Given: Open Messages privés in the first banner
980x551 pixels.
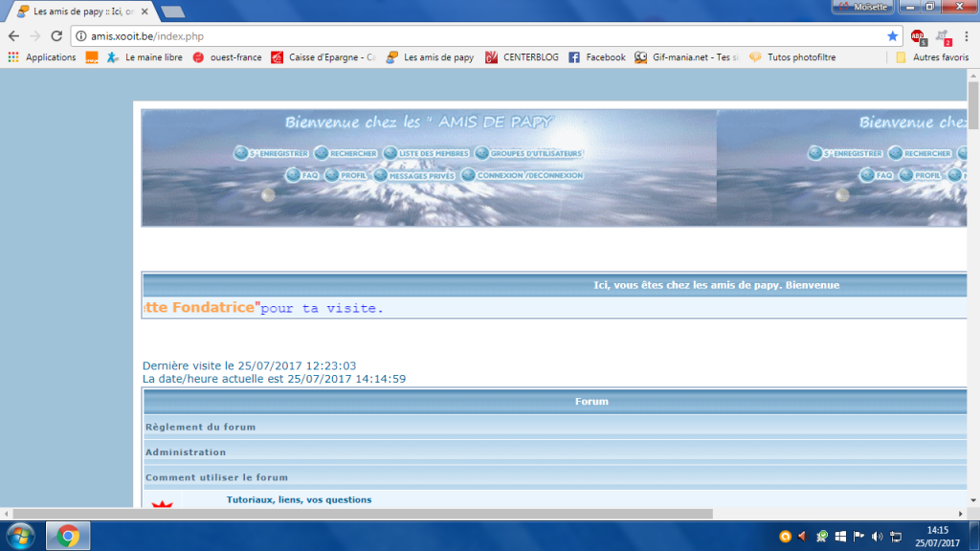Looking at the screenshot, I should click(413, 176).
